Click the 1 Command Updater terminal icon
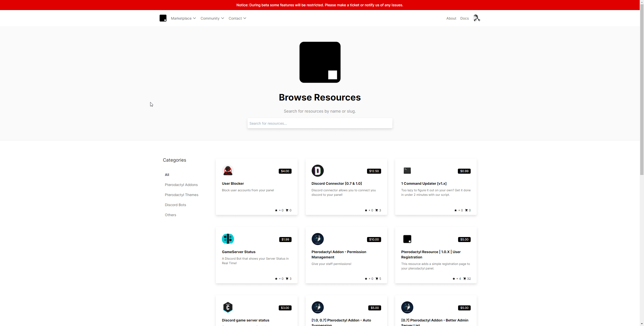 (407, 171)
